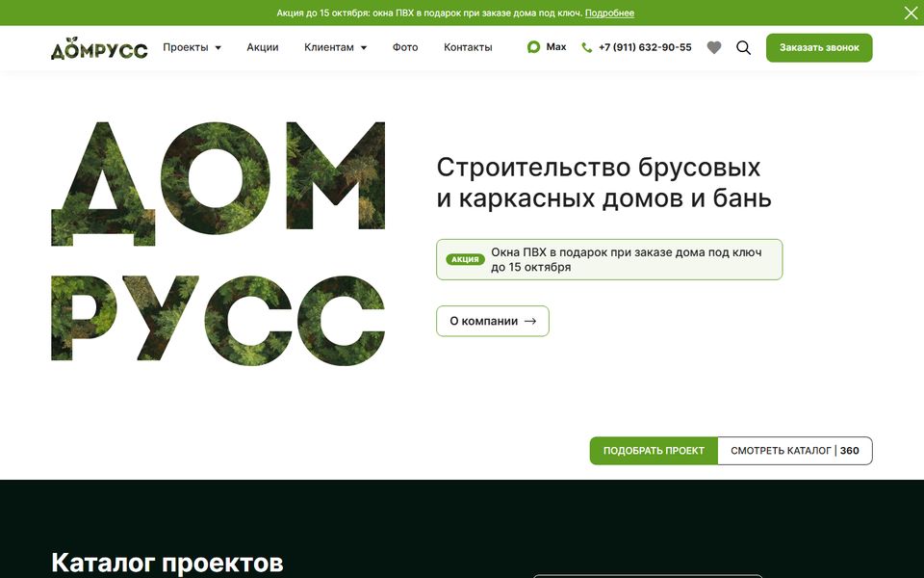Expand the Проекты dropdown arrow
Viewport: 924px width, 578px height.
point(218,48)
